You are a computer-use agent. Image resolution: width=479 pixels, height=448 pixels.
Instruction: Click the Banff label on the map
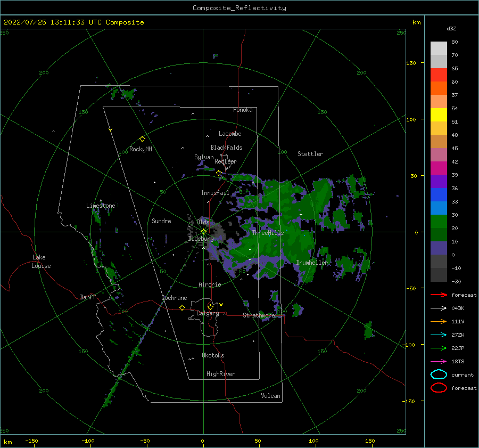(88, 297)
